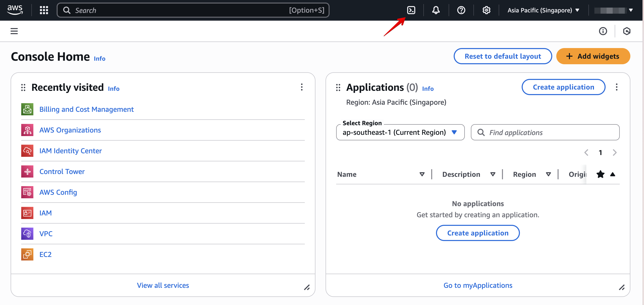
Task: Click the Add widgets orange button
Action: [593, 56]
